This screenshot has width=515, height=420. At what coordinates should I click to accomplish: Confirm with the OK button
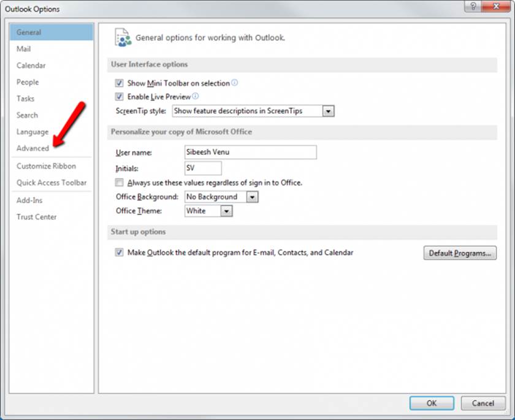432,403
